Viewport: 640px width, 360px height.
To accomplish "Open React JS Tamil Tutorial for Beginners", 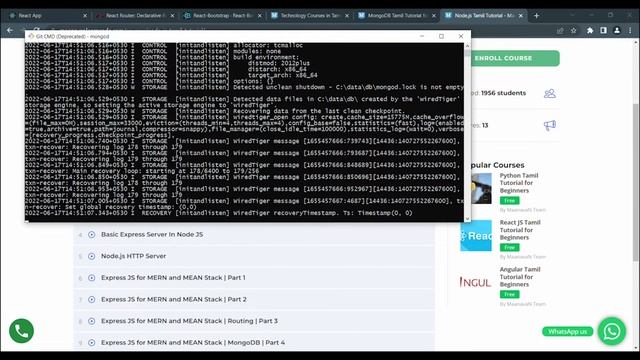I will coord(520,230).
